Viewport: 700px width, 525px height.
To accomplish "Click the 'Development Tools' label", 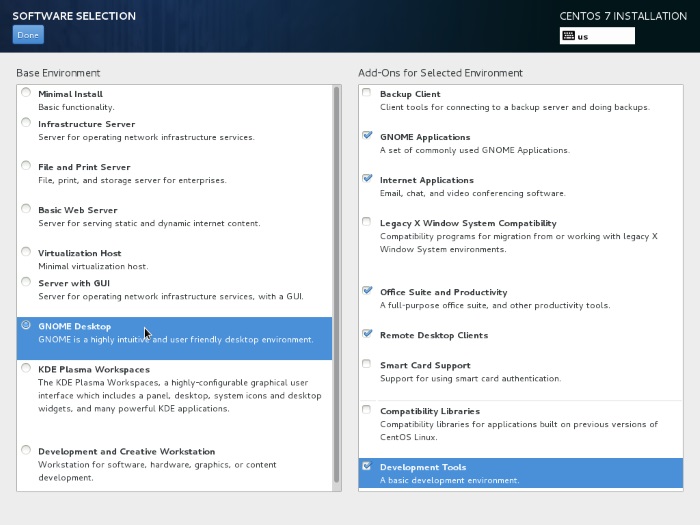I will coord(423,467).
